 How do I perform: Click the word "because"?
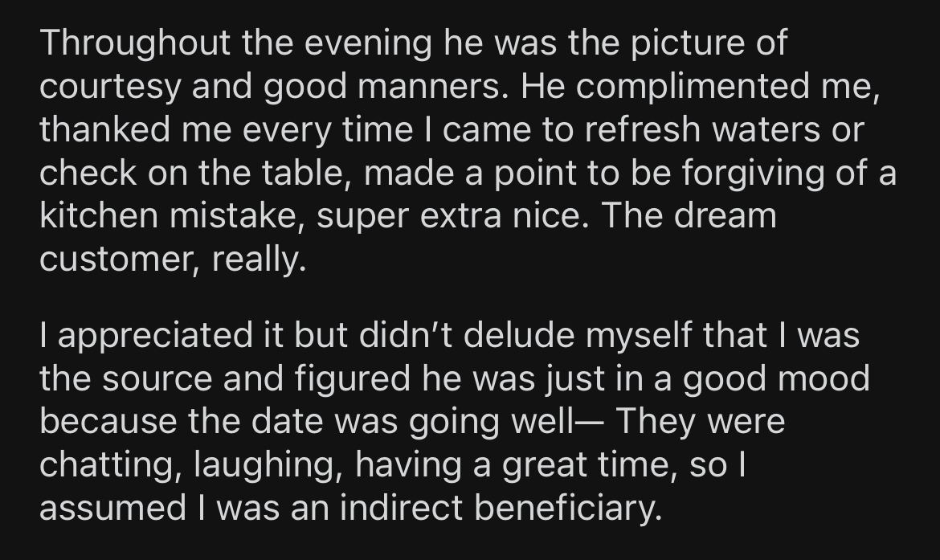pyautogui.click(x=108, y=421)
